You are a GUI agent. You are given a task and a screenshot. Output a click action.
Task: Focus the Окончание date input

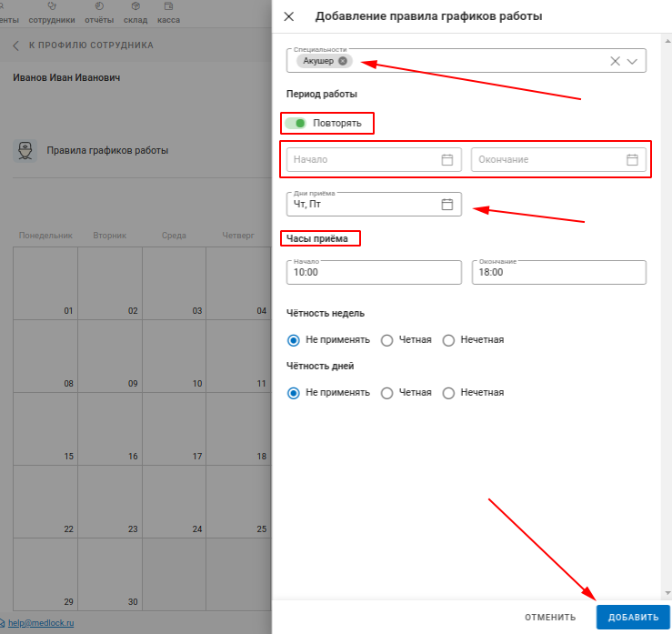pos(558,159)
